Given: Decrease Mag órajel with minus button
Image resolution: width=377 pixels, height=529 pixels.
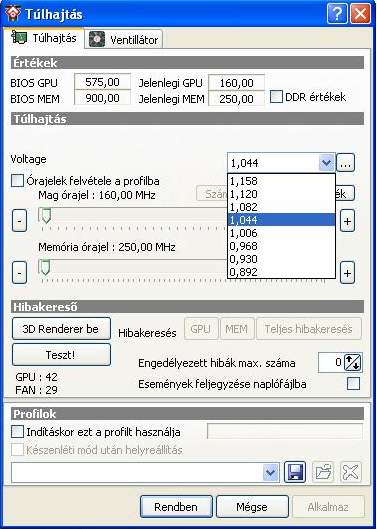Looking at the screenshot, I should click(19, 221).
